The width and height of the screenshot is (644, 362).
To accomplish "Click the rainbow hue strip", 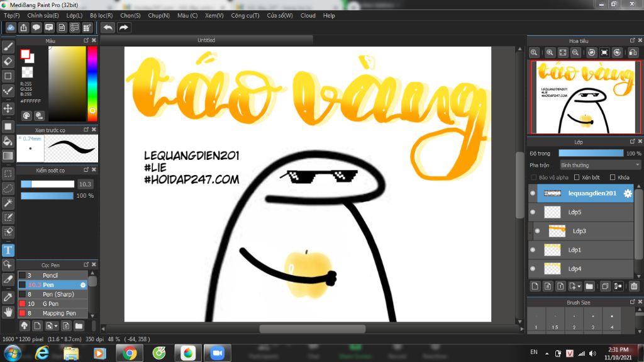I will coord(92,84).
